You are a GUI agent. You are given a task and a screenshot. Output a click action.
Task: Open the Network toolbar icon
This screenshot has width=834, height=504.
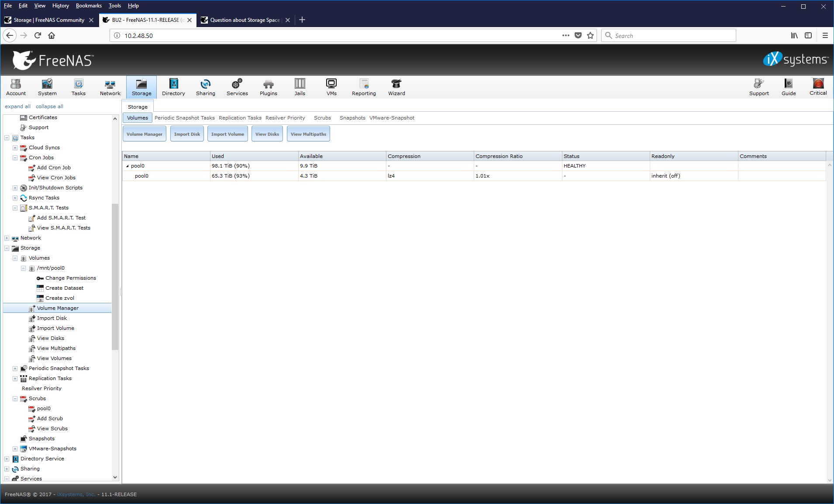[110, 87]
